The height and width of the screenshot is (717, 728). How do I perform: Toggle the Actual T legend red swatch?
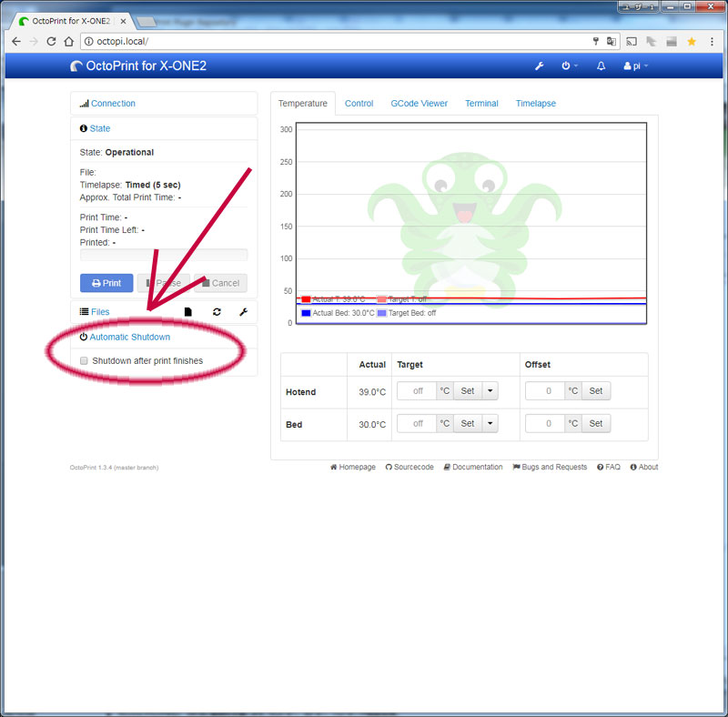(x=306, y=299)
